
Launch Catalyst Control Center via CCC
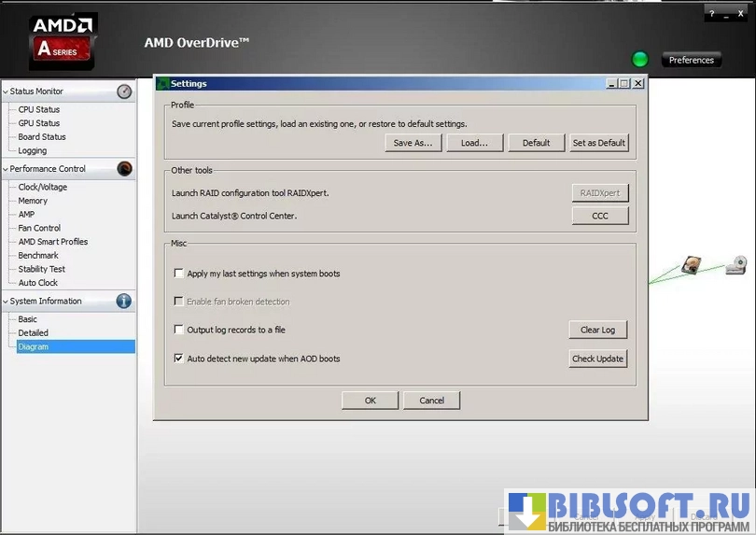pyautogui.click(x=599, y=216)
